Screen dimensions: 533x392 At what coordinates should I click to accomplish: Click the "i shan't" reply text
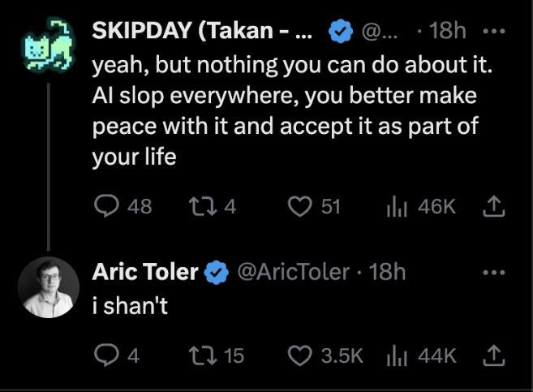pyautogui.click(x=130, y=308)
